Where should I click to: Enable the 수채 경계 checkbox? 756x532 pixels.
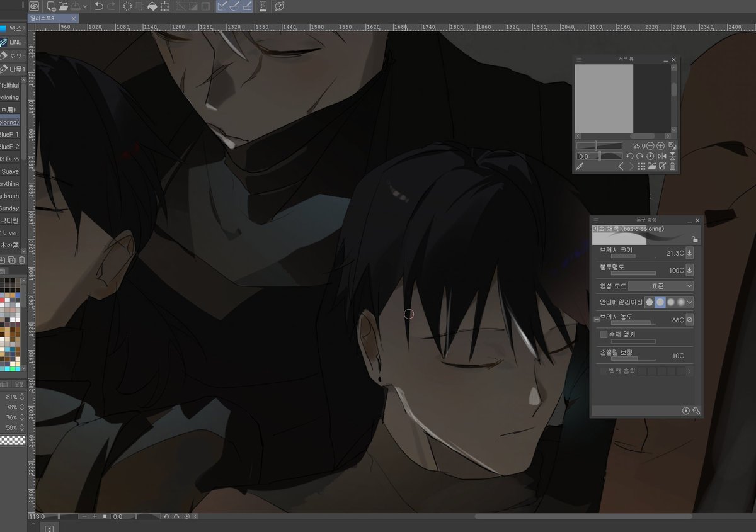[604, 334]
